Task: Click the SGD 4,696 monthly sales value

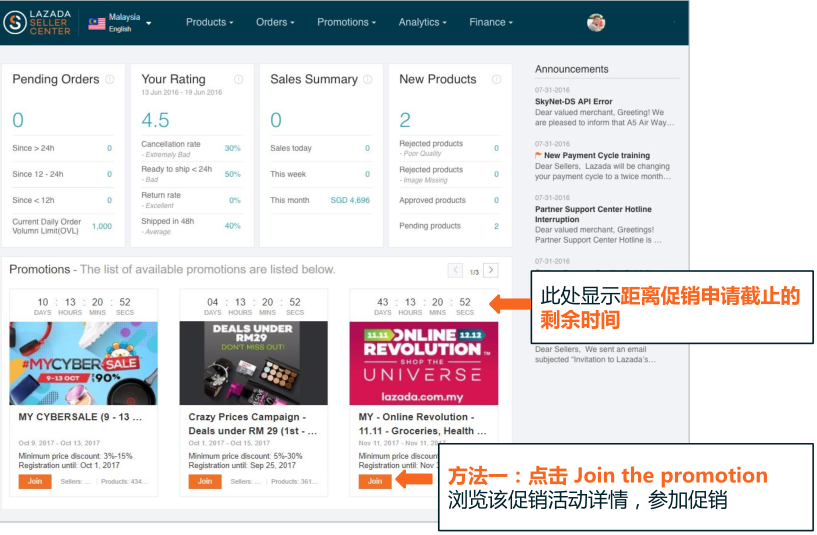Action: pyautogui.click(x=350, y=200)
